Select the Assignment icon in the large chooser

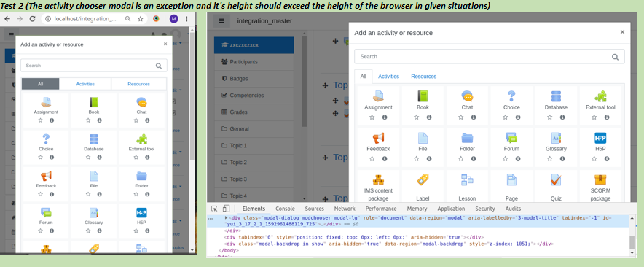point(378,96)
